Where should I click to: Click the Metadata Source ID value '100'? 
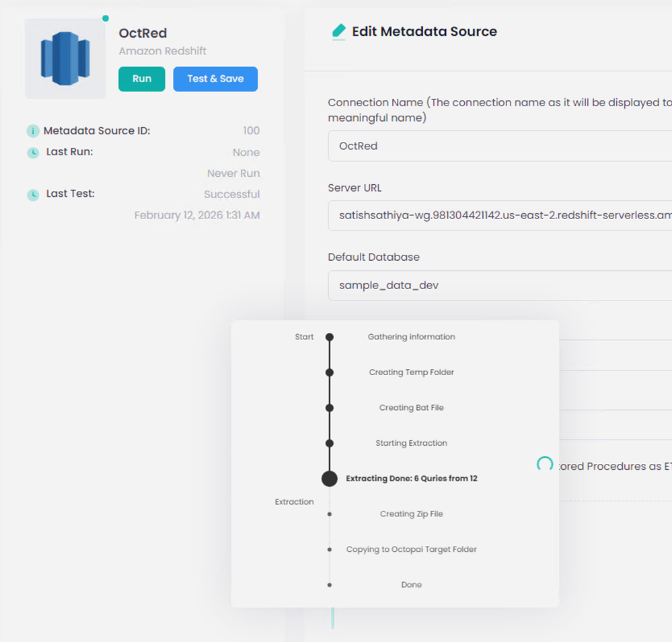[x=252, y=130]
